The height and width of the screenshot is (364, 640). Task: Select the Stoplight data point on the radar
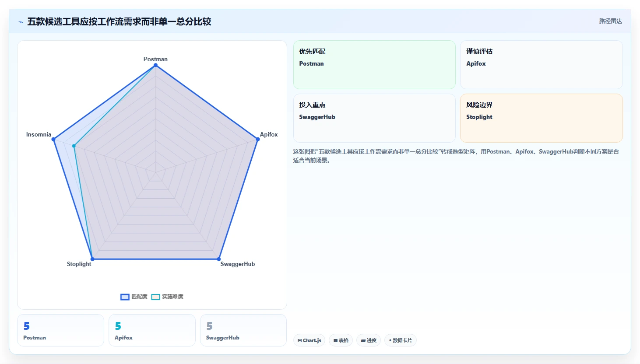pos(92,259)
